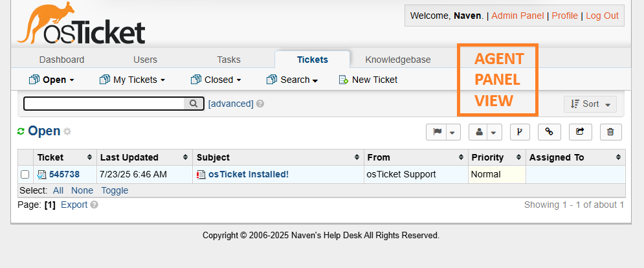644x268 pixels.
Task: Switch to the Users tab
Action: point(145,60)
